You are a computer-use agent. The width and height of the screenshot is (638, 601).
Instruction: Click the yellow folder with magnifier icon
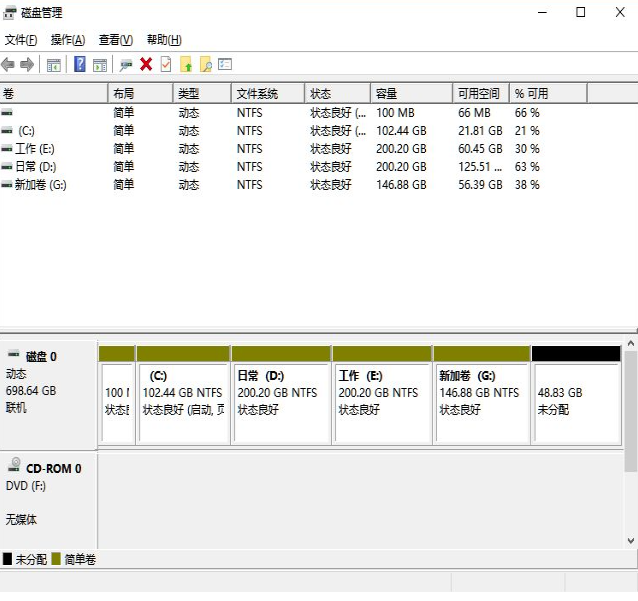pyautogui.click(x=206, y=65)
